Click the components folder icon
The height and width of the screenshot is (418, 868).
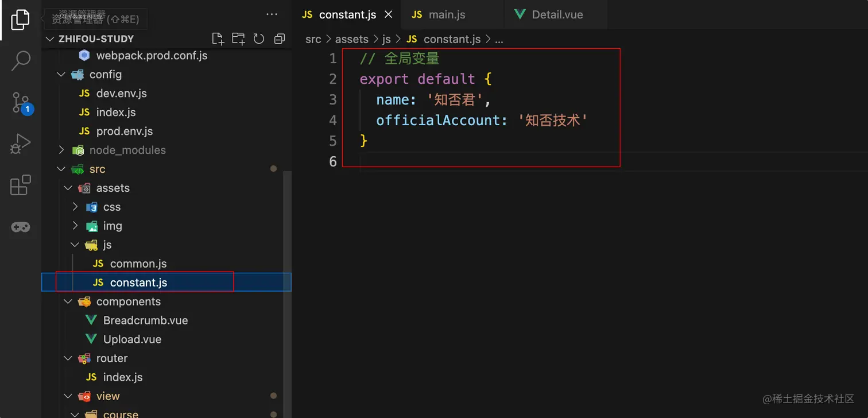84,301
